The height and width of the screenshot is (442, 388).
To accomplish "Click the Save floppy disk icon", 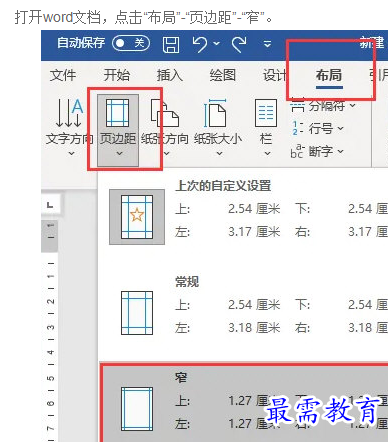I will pyautogui.click(x=171, y=44).
